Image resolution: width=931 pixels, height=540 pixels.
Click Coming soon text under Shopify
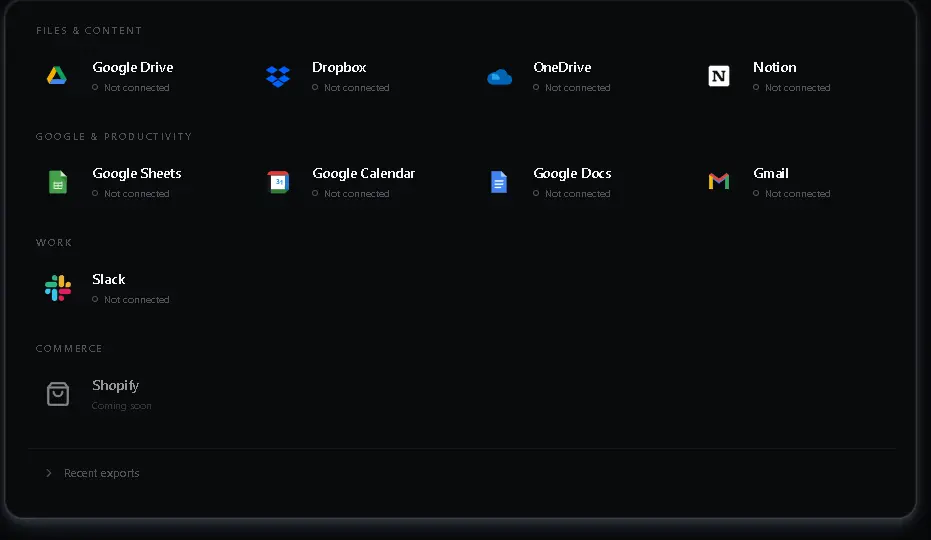[x=121, y=406]
